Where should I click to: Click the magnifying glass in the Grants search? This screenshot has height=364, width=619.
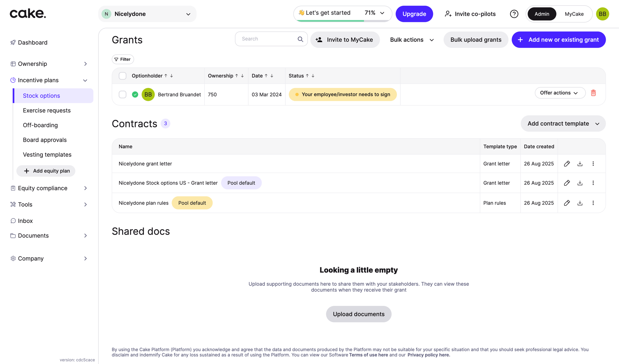pos(300,39)
